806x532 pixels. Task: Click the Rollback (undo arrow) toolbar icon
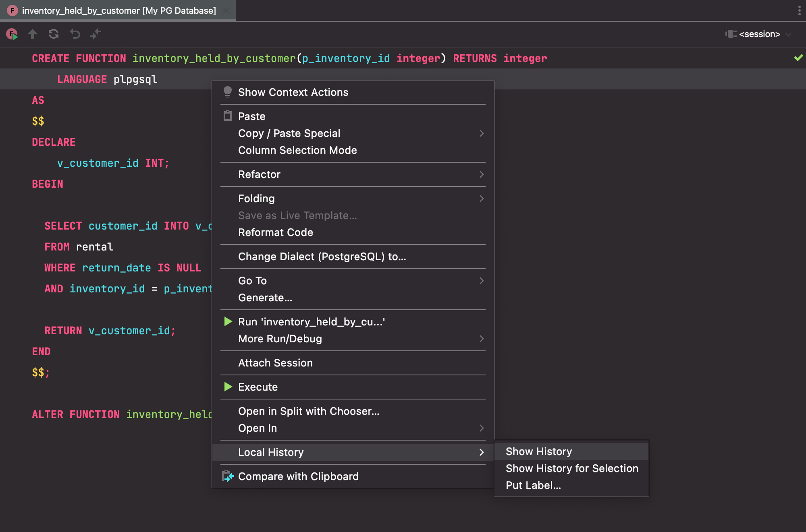pos(75,34)
